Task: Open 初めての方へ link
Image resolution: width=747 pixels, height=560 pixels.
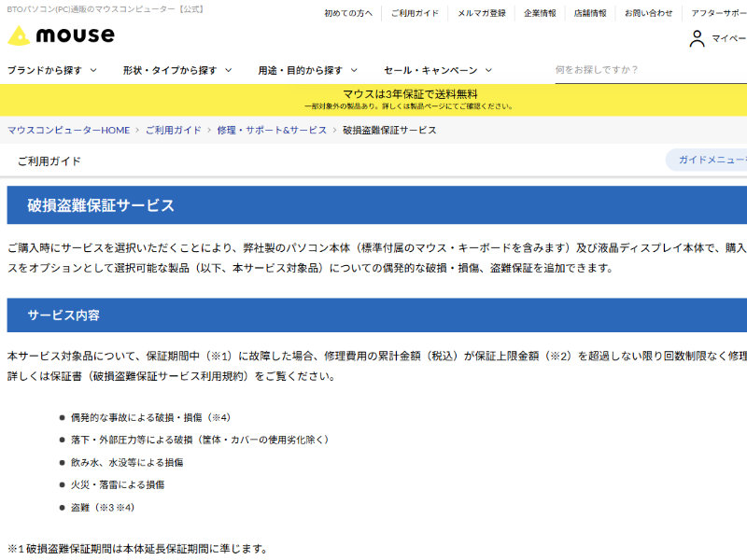Action: [x=347, y=13]
